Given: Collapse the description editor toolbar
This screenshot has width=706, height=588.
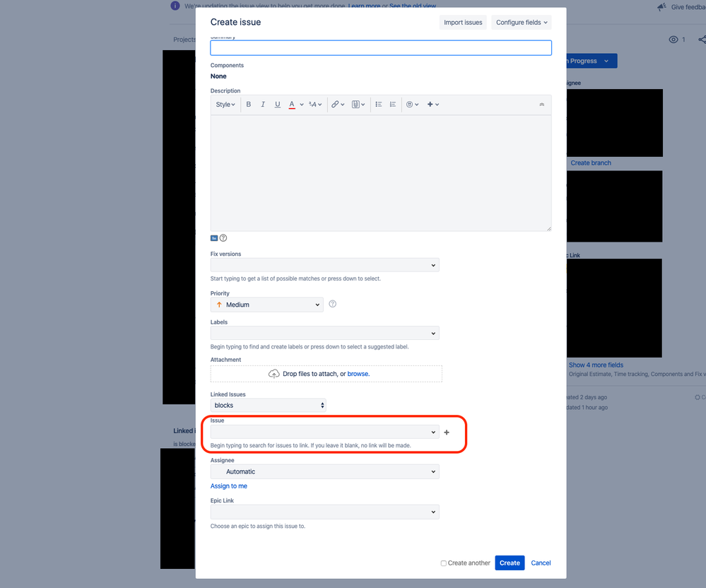Looking at the screenshot, I should click(x=541, y=105).
